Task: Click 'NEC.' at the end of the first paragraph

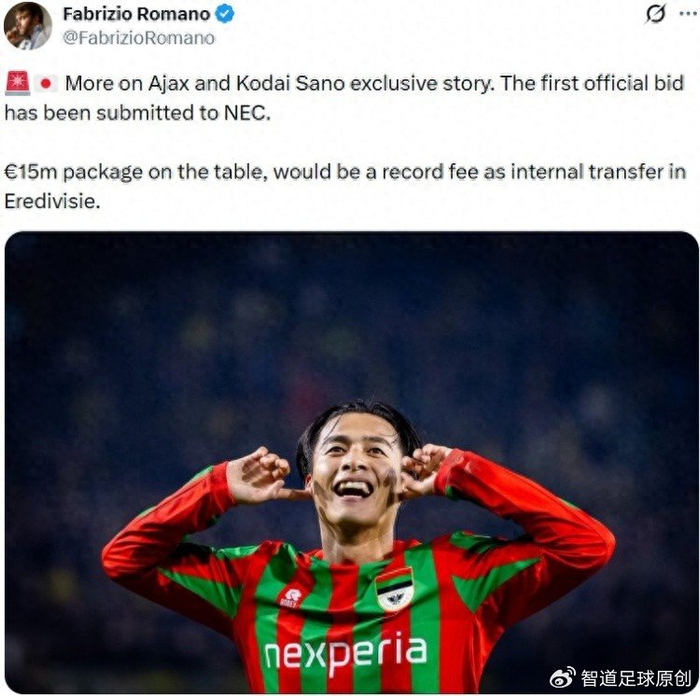Action: [x=247, y=113]
